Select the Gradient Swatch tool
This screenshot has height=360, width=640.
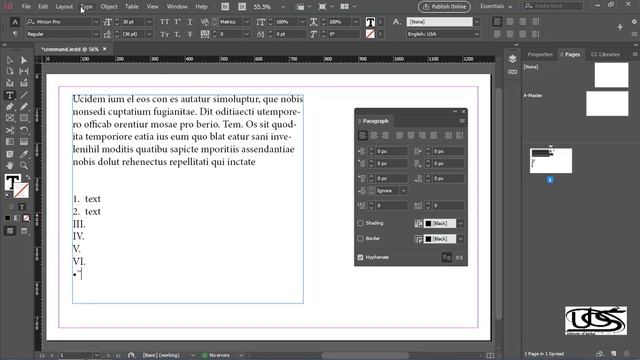(10, 142)
